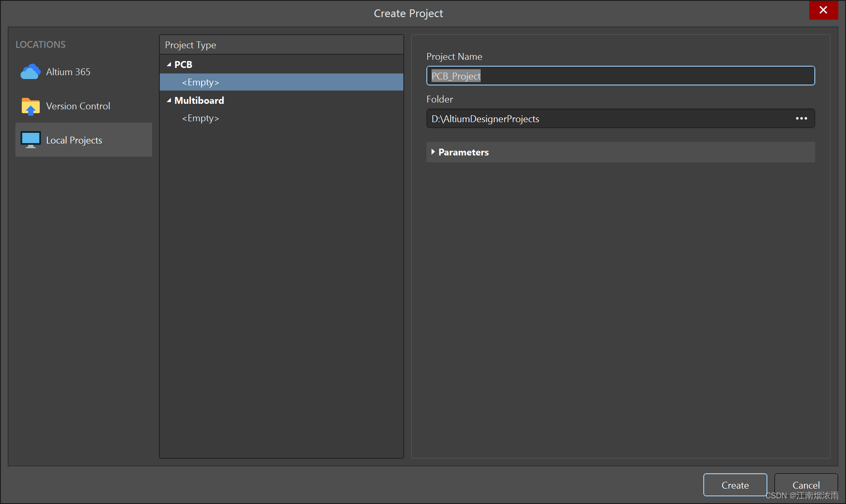
Task: Click the Altium 365 cloud icon
Action: coord(30,72)
